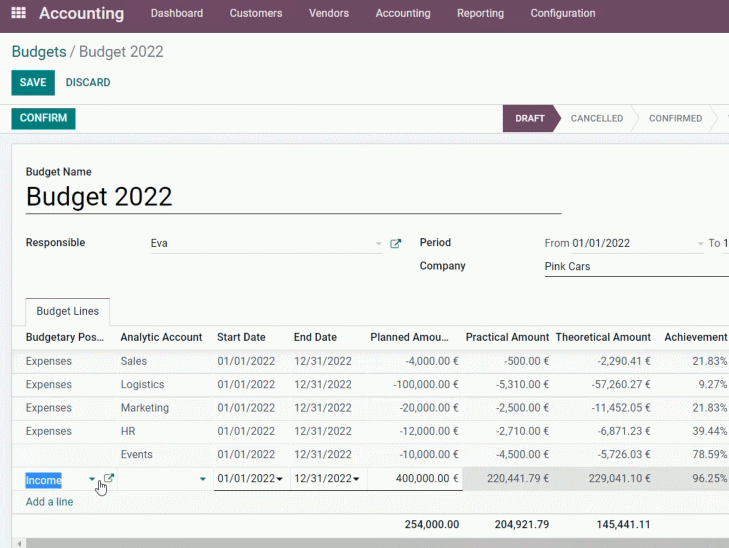Click planned amount -100,000.00 € cell
The height and width of the screenshot is (548, 729).
click(425, 384)
